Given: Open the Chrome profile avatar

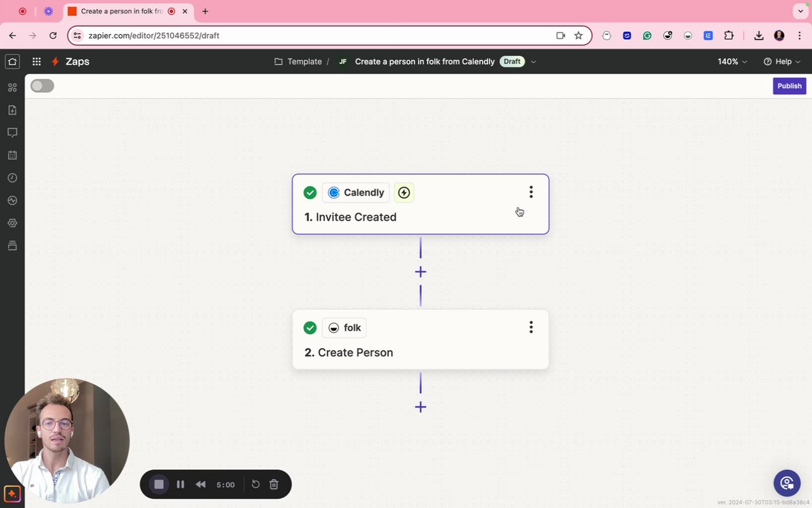Looking at the screenshot, I should pos(779,36).
